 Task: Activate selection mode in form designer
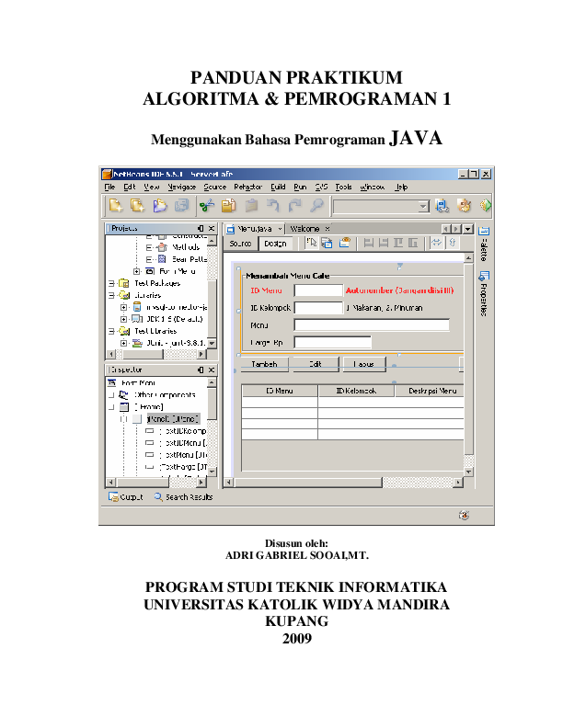312,244
